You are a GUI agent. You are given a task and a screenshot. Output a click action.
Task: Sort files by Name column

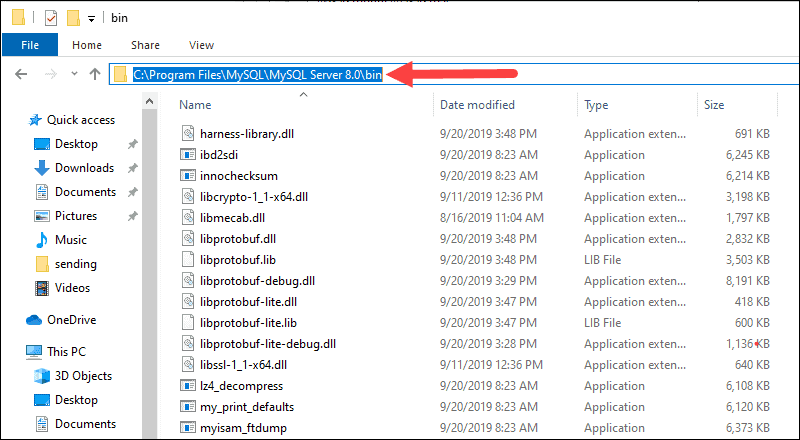pyautogui.click(x=195, y=105)
